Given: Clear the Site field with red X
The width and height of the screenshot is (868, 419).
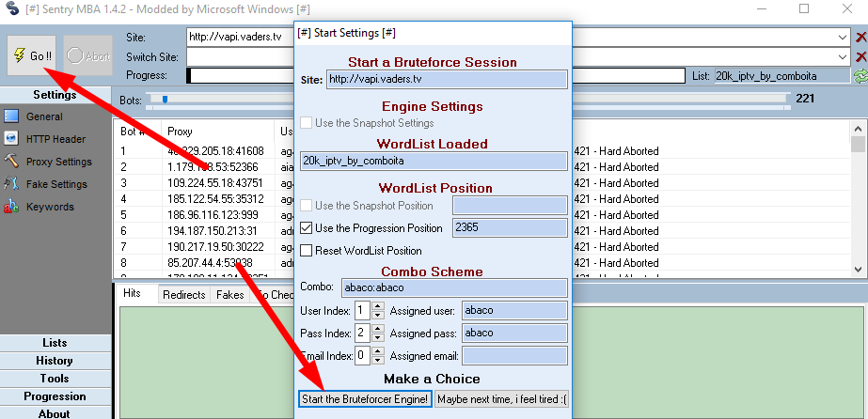Looking at the screenshot, I should [x=860, y=38].
